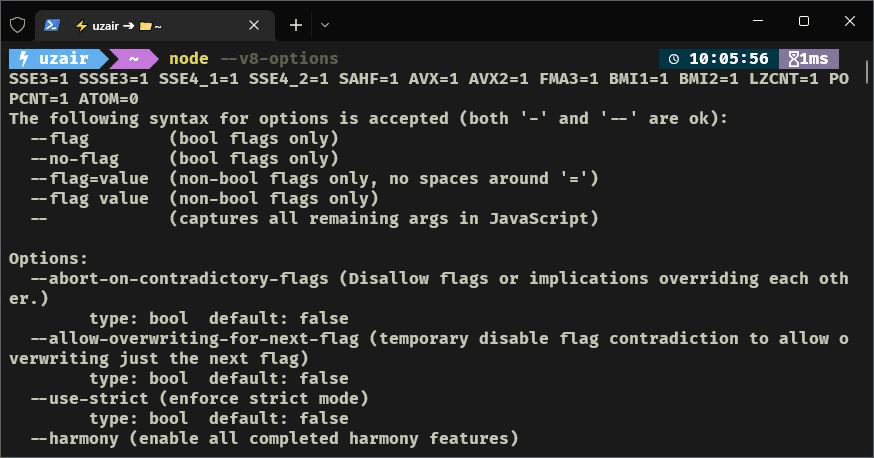874x458 pixels.
Task: Click the --use-strict option line
Action: [x=200, y=398]
